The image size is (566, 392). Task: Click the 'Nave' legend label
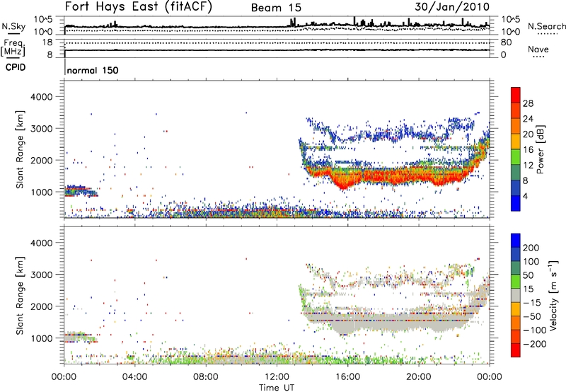pyautogui.click(x=538, y=50)
